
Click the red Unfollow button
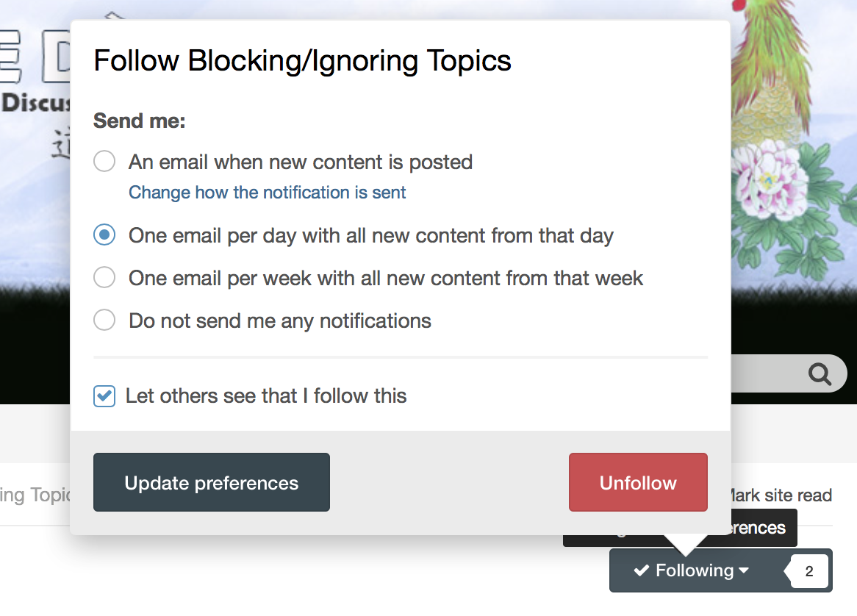tap(637, 482)
